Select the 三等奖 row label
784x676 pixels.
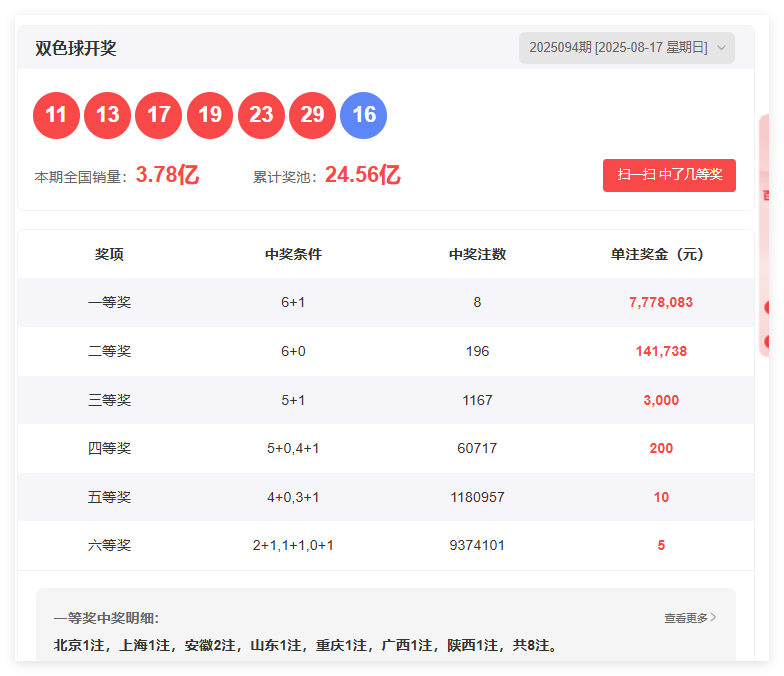click(x=109, y=400)
